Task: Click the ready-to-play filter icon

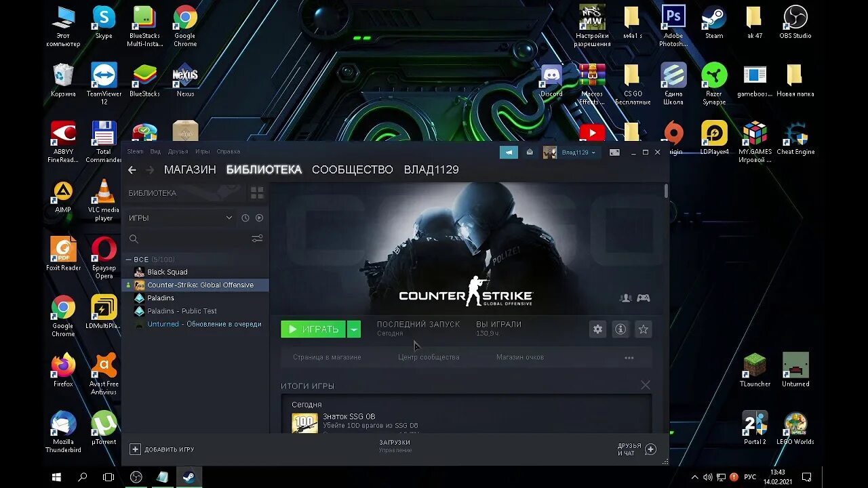Action: coord(259,218)
